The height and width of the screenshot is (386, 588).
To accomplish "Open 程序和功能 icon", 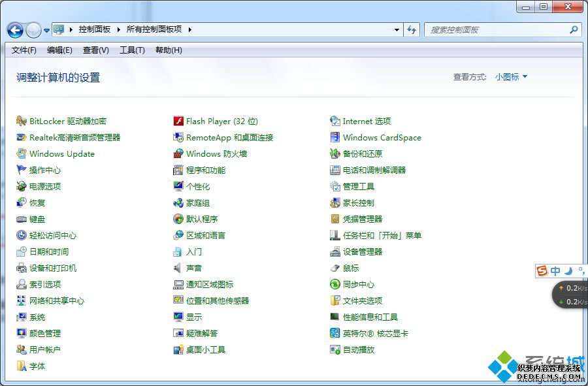I will coord(178,170).
